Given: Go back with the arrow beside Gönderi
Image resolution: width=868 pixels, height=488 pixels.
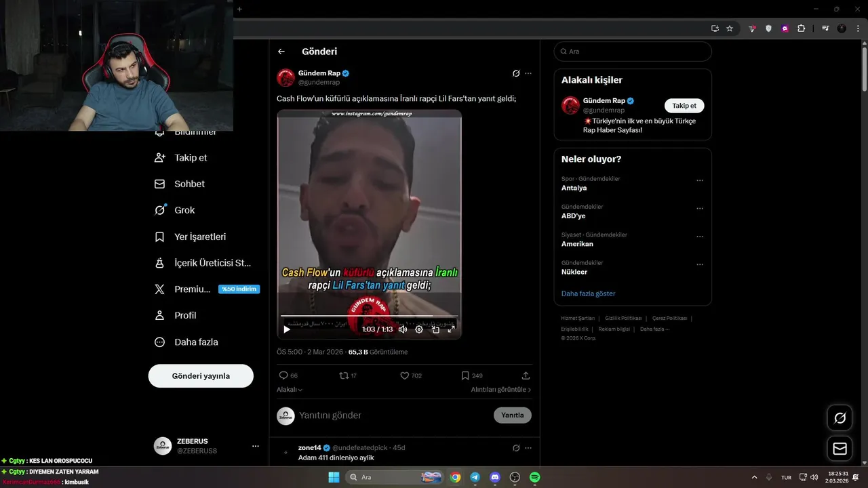Looking at the screenshot, I should click(281, 52).
